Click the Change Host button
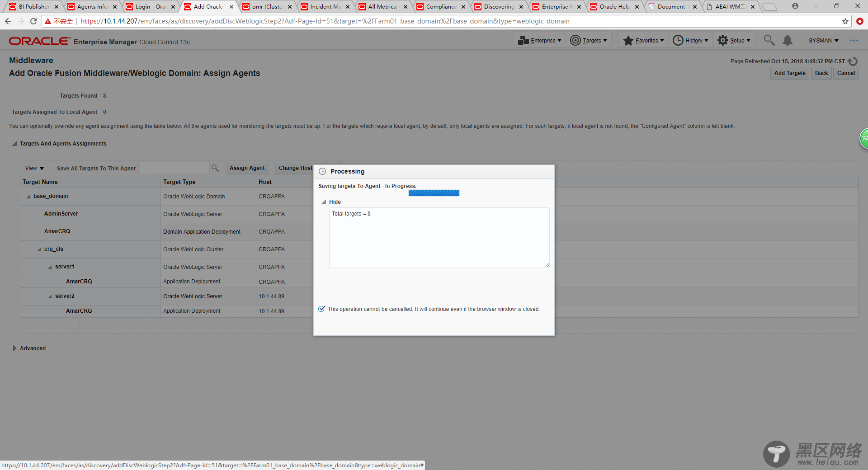Screen dimensions: 868x470 pyautogui.click(x=295, y=168)
